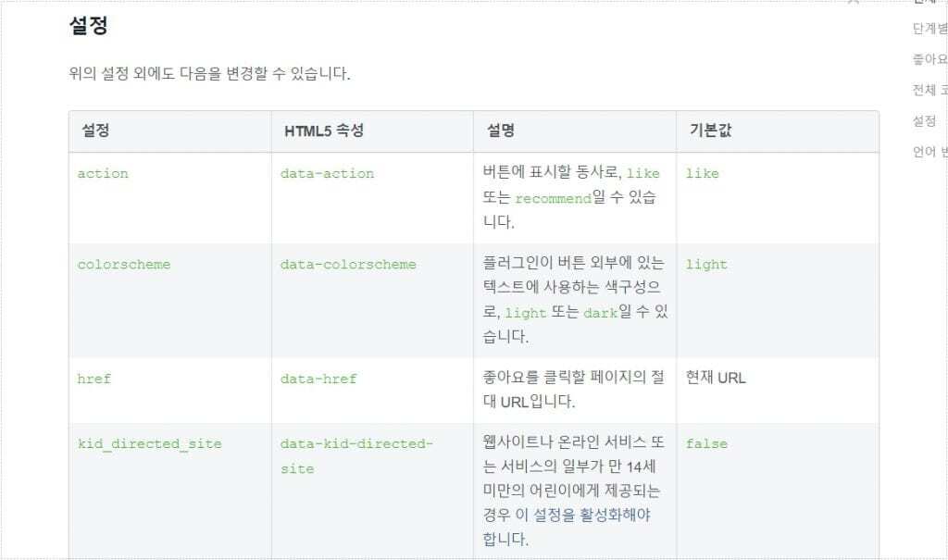Click the dark code word in description
Screen dimensions: 948x560
(x=600, y=313)
